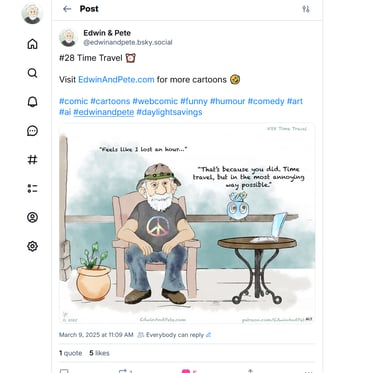
Task: View the 5 likes list
Action: coord(99,353)
